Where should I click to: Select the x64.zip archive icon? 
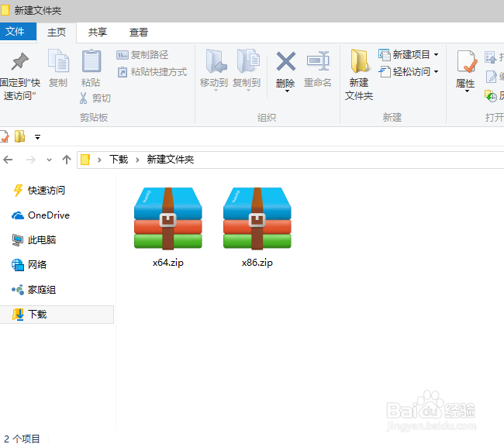pos(168,219)
